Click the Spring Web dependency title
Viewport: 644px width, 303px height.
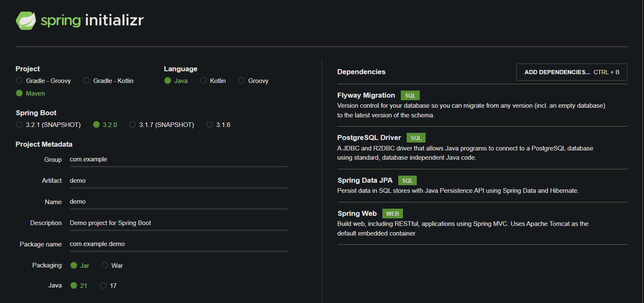(357, 214)
